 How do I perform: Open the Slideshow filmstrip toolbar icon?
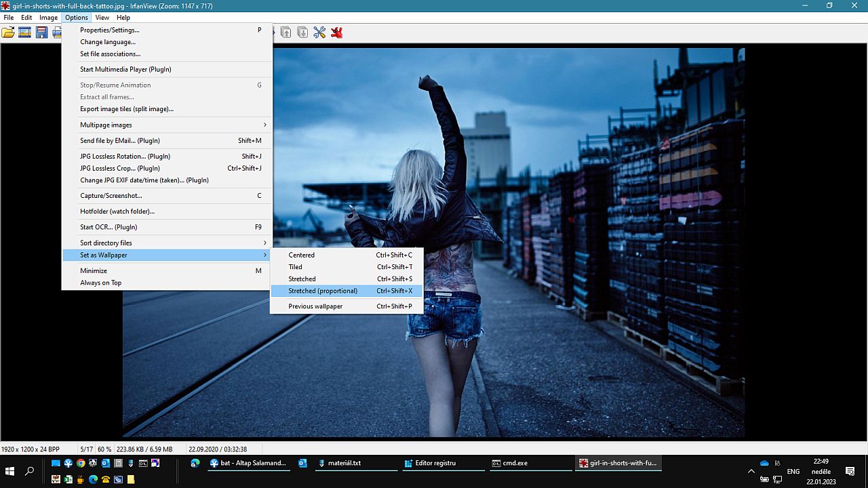[x=25, y=32]
